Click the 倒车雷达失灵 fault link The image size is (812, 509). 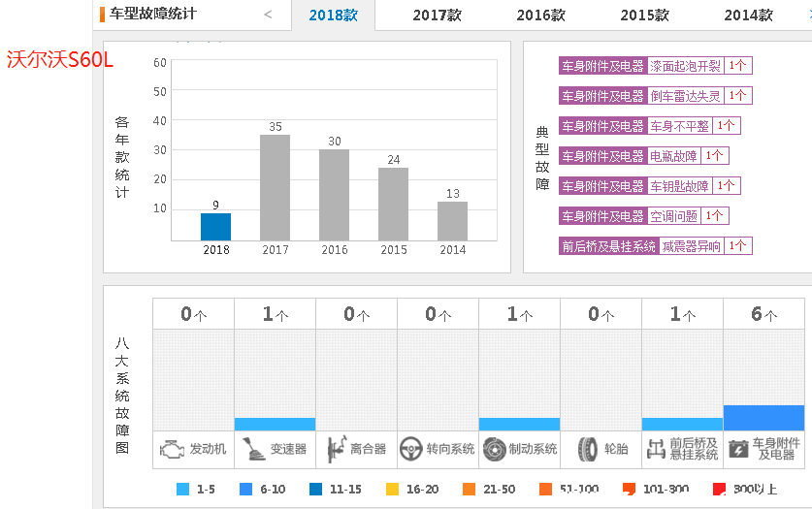[x=685, y=96]
